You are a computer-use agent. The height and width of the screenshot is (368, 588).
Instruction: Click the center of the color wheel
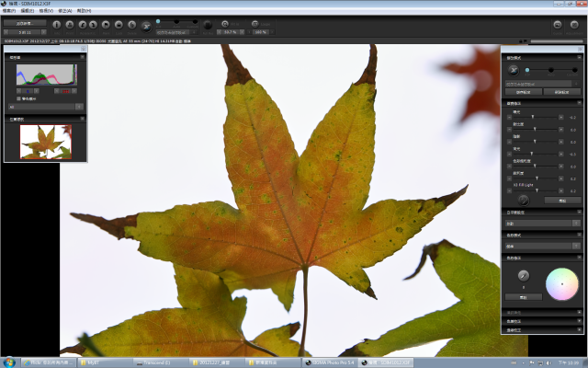pos(562,284)
